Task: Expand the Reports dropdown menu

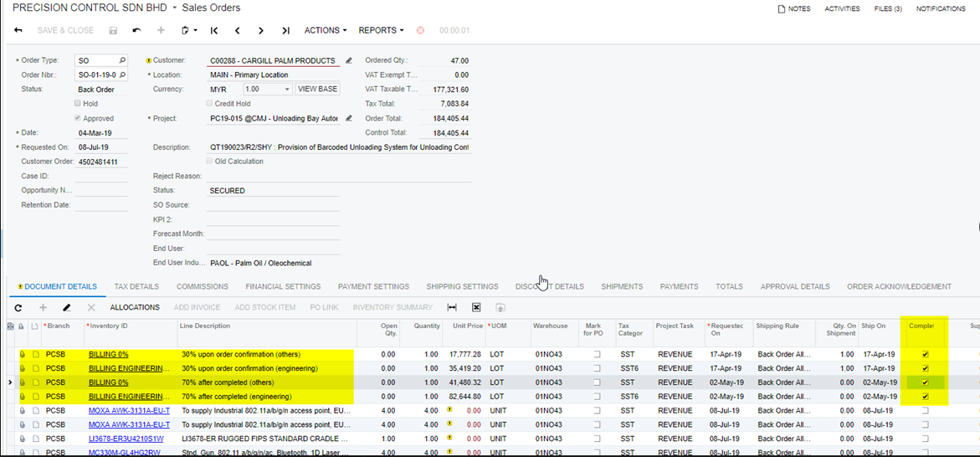Action: coord(381,31)
